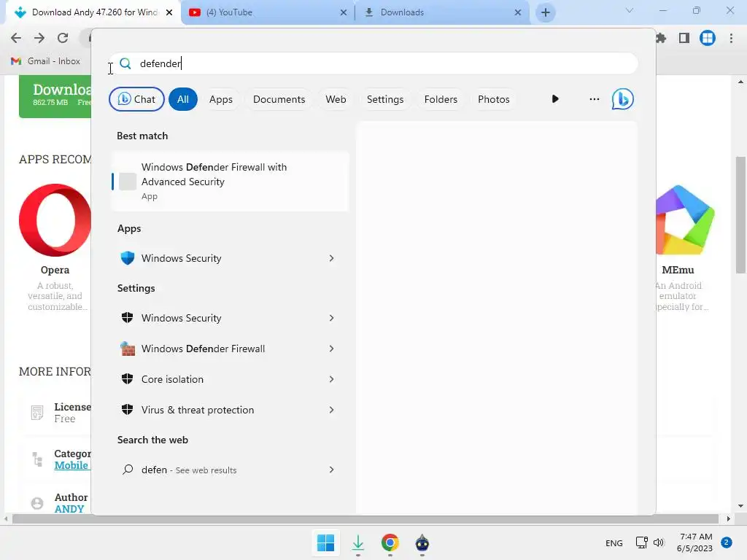Image resolution: width=747 pixels, height=560 pixels.
Task: Close the Downloads tab
Action: [x=518, y=12]
